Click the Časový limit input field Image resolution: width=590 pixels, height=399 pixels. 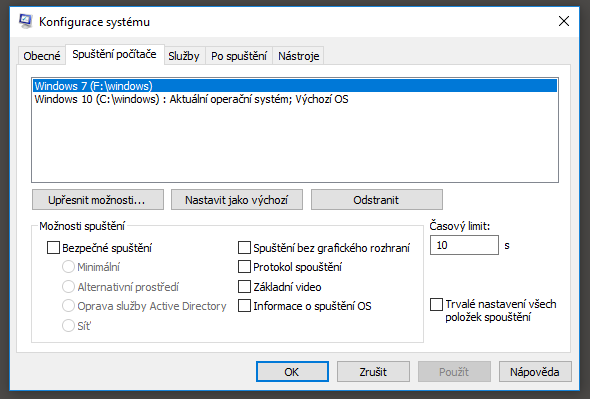(x=464, y=245)
